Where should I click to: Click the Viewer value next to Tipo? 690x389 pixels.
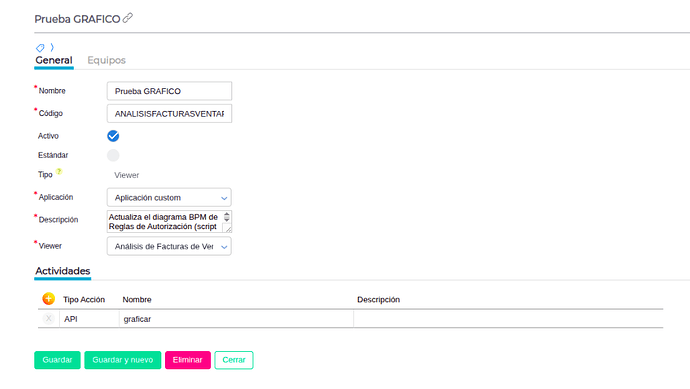pos(127,175)
